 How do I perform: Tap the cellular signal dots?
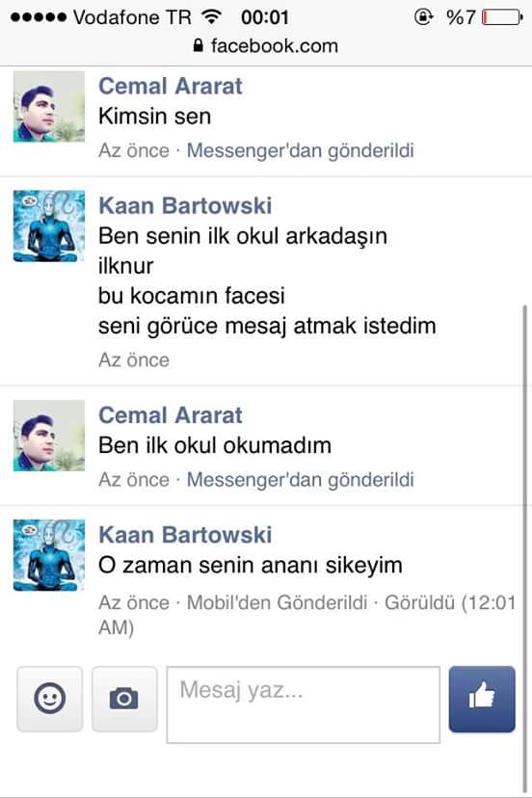click(x=39, y=17)
